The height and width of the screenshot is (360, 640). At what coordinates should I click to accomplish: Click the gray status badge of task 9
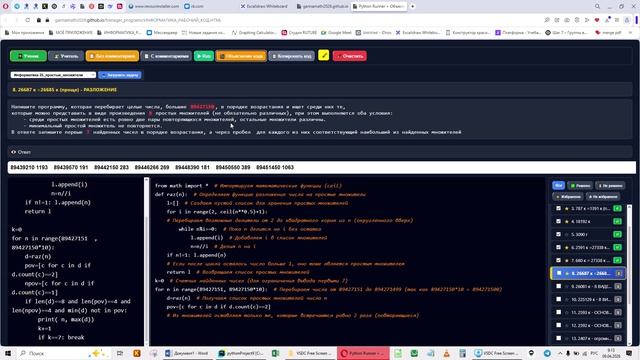tap(618, 287)
